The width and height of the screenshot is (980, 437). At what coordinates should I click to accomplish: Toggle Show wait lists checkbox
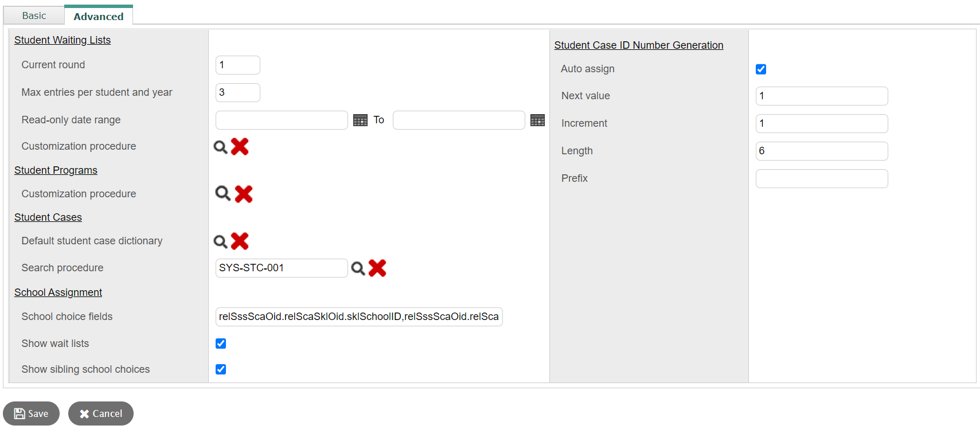pos(221,344)
